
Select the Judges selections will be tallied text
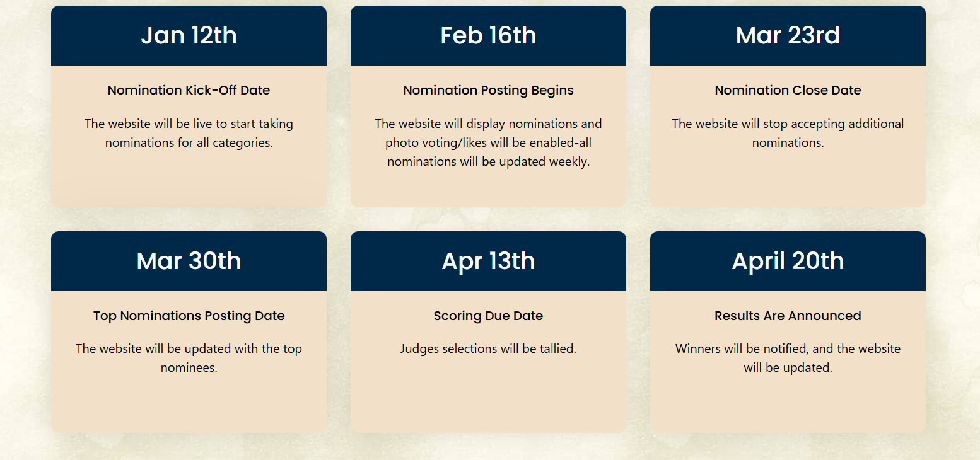coord(488,348)
